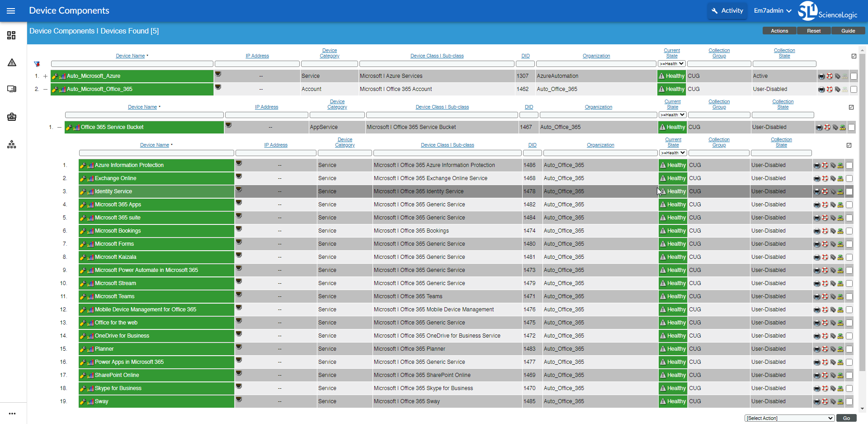Expand the Auto_Microsoft_Azure row

click(x=45, y=76)
